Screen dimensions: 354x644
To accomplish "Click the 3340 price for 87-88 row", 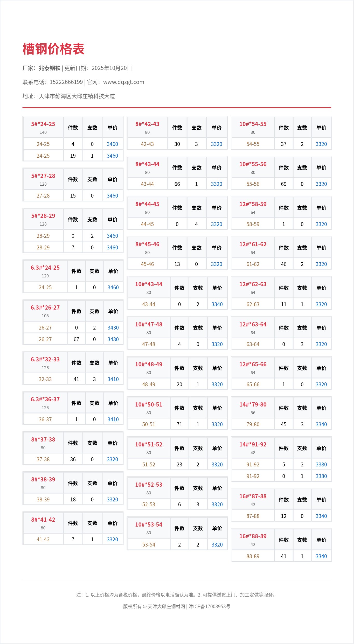I will click(321, 516).
